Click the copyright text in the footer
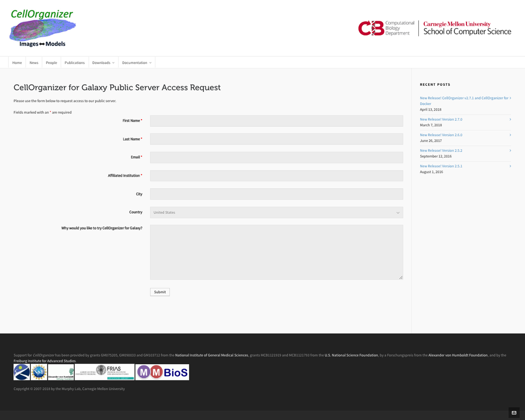Screen dimensions: 525x420 click(69, 389)
